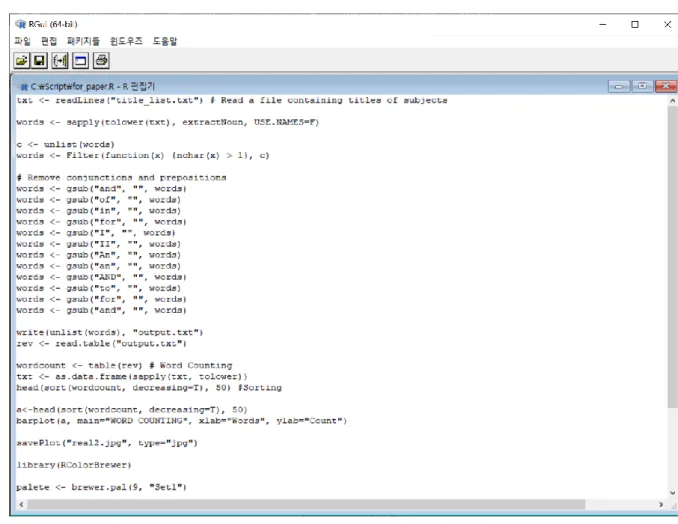Close the for_paper.R editor window
The width and height of the screenshot is (678, 524).
coord(666,86)
